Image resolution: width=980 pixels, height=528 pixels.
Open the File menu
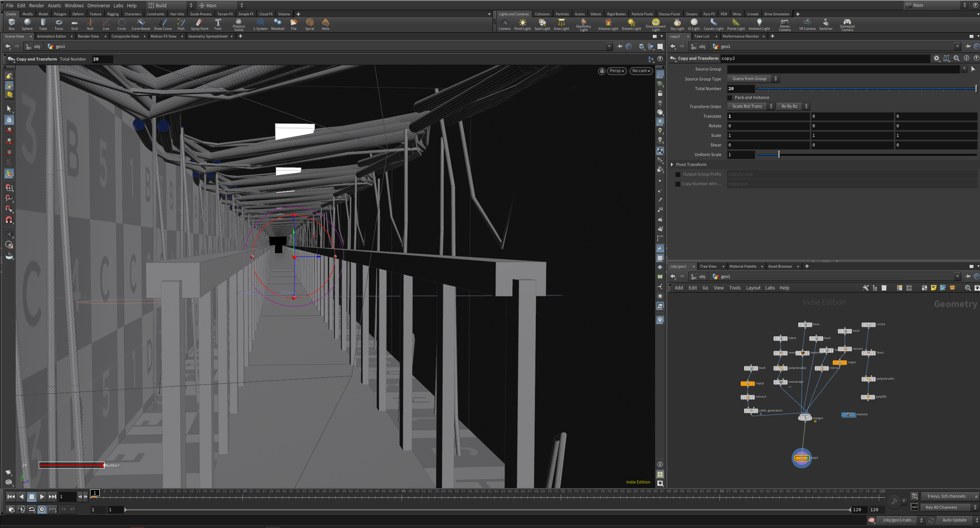click(10, 5)
